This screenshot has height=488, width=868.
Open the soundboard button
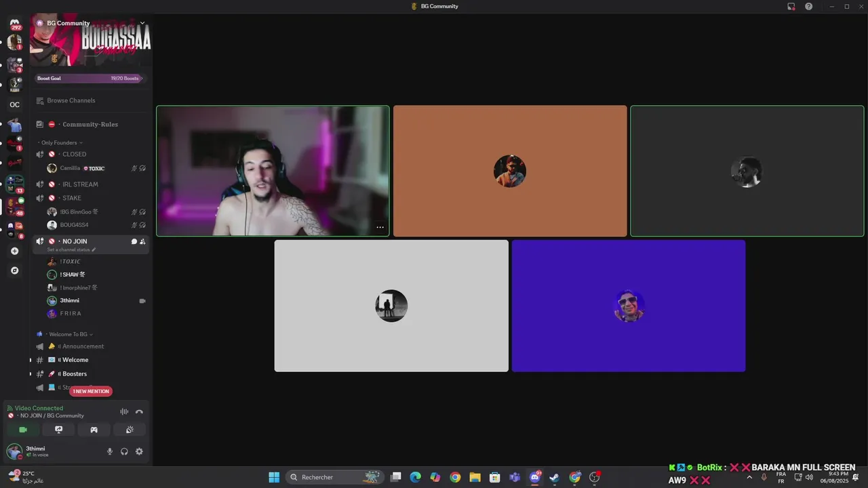[130, 430]
